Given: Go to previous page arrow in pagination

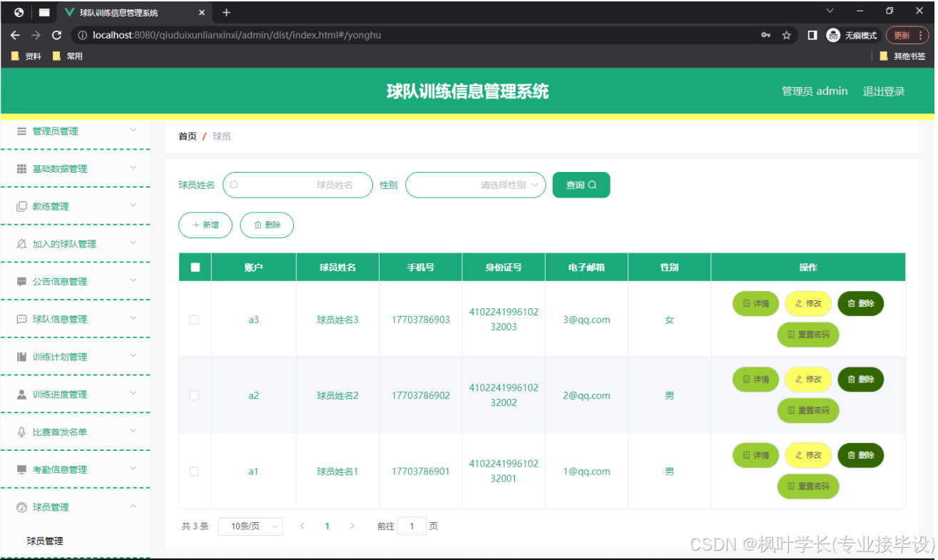Looking at the screenshot, I should (x=302, y=526).
